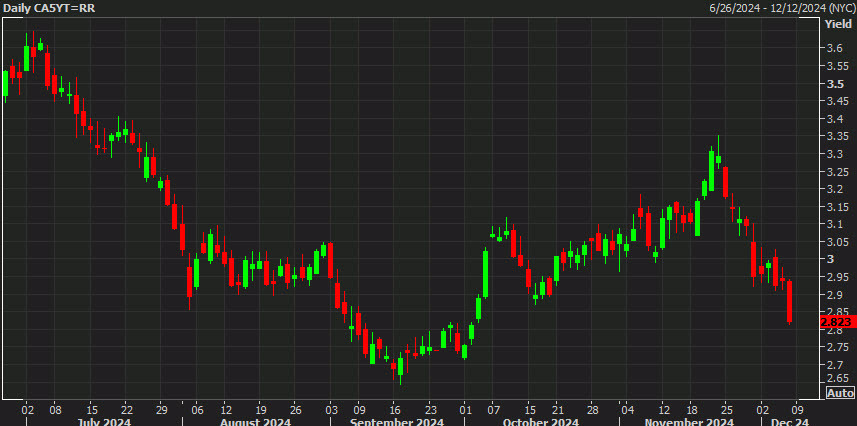Select the July 2024 month label
This screenshot has width=857, height=426.
[104, 422]
